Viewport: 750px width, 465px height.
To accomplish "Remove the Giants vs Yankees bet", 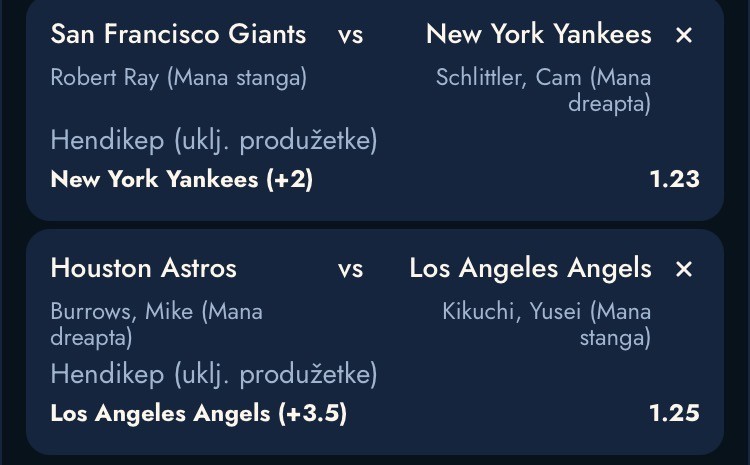I will click(684, 36).
